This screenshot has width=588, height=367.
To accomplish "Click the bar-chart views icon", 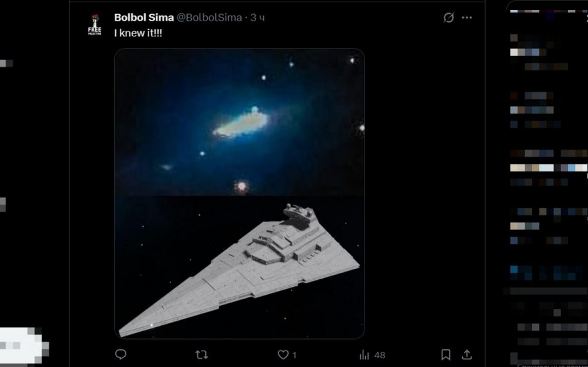I will click(364, 355).
